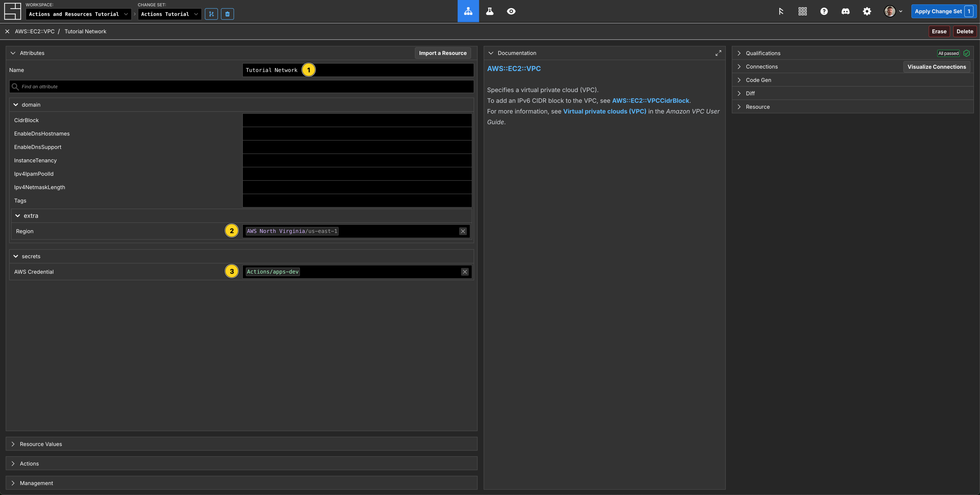Click the EnableDnsSupport value field
The height and width of the screenshot is (495, 980).
(357, 147)
